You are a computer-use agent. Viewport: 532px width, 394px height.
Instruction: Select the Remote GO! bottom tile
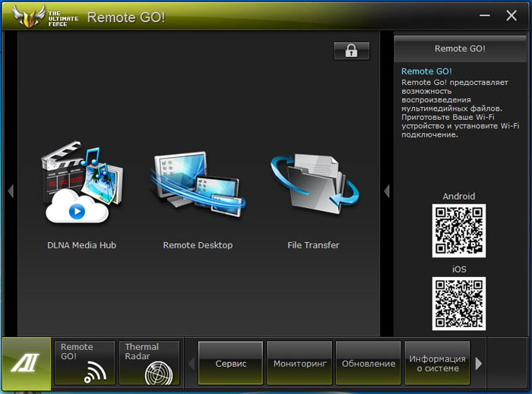[x=85, y=363]
